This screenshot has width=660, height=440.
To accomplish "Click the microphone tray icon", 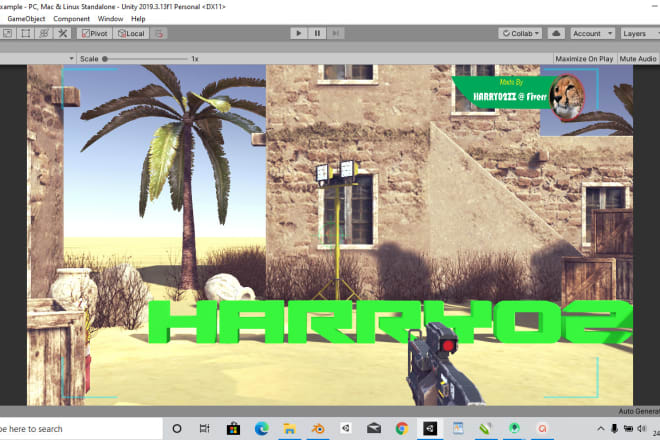I will [x=614, y=429].
